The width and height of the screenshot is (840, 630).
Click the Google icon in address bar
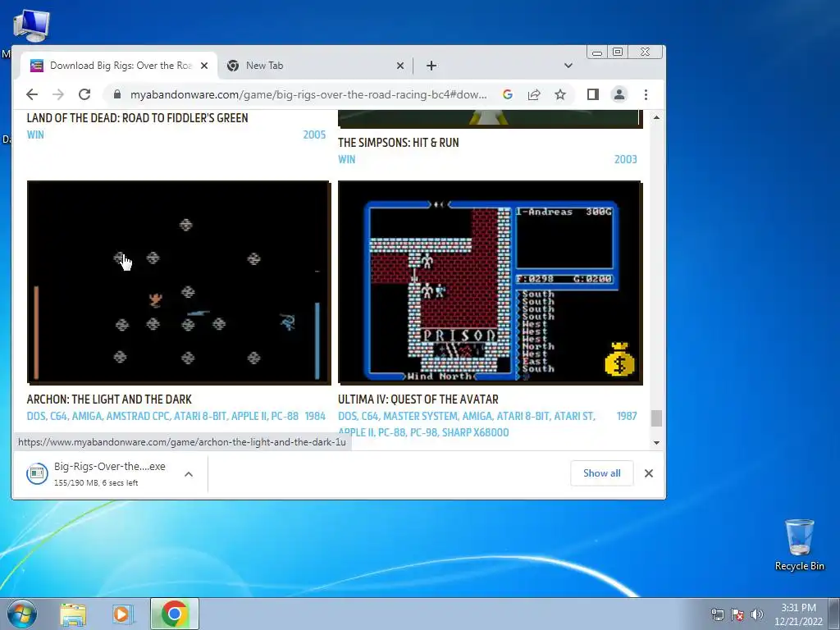(x=507, y=95)
